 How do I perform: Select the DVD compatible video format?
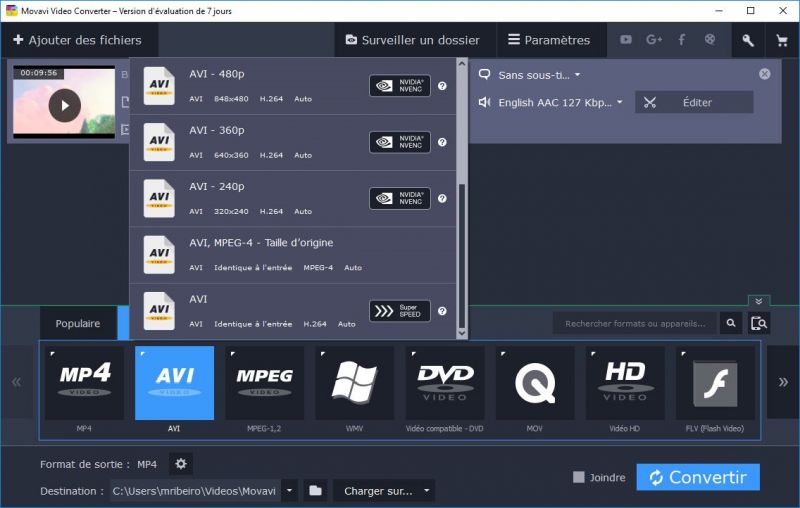click(445, 383)
